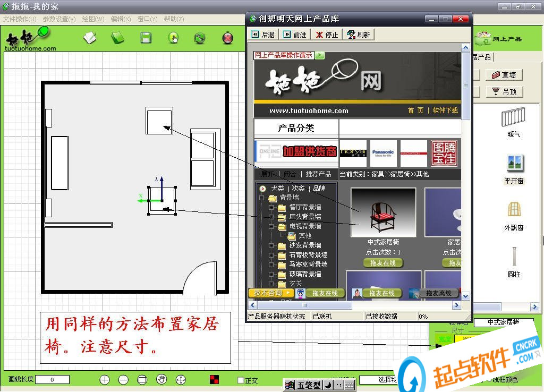Collapse the 背景墙 tree node
This screenshot has width=544, height=392.
click(262, 198)
